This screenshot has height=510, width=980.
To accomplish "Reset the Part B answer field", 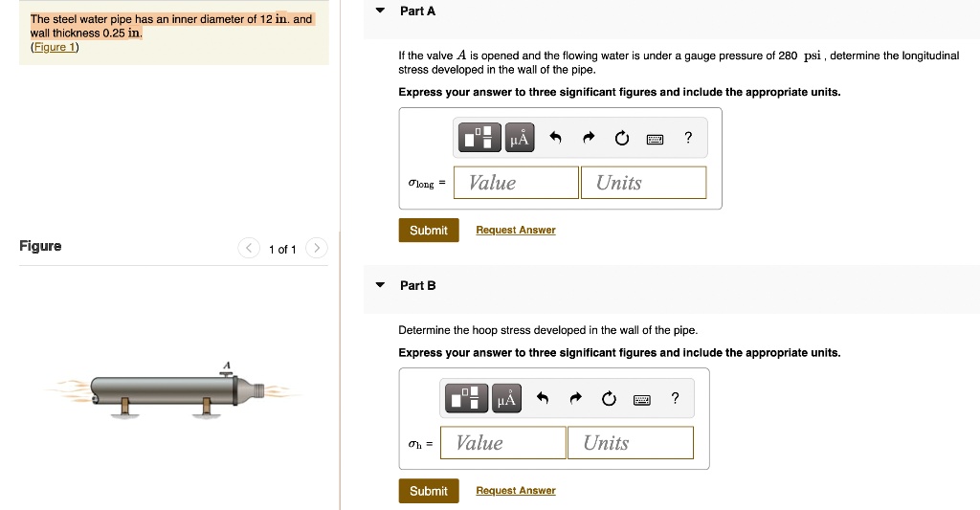I will [609, 398].
